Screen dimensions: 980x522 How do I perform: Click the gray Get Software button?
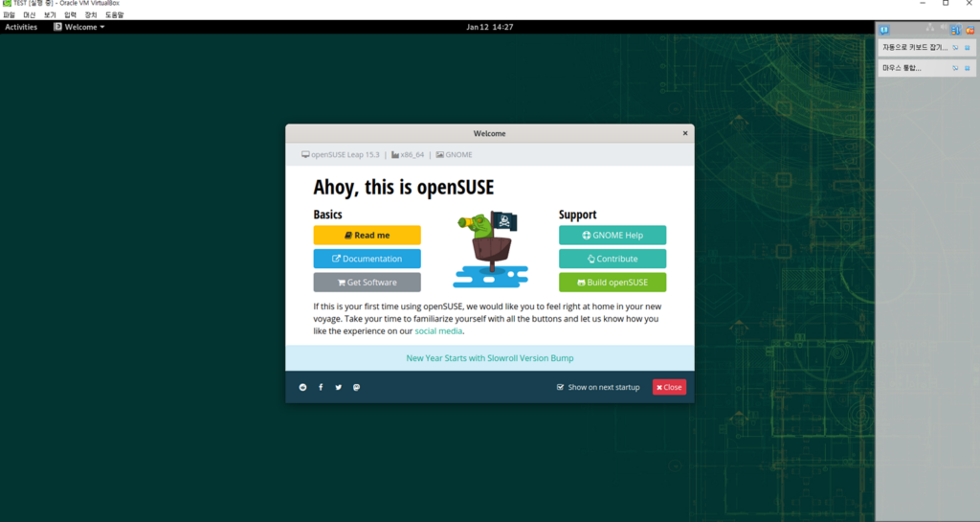click(x=367, y=283)
